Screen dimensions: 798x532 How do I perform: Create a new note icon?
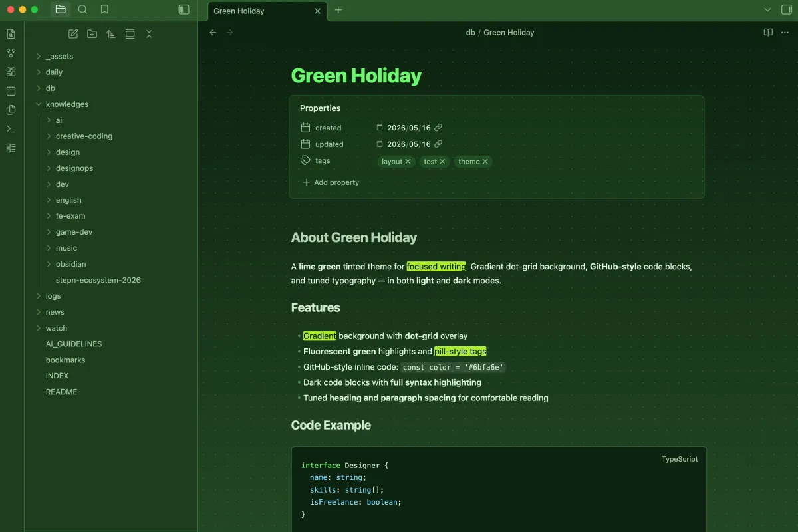click(x=73, y=34)
